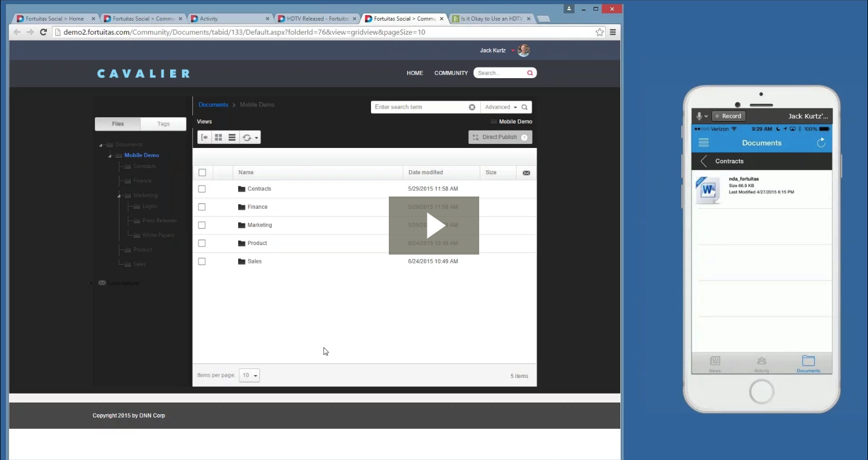Open News tab in phone app
This screenshot has height=460, width=868.
coord(715,364)
